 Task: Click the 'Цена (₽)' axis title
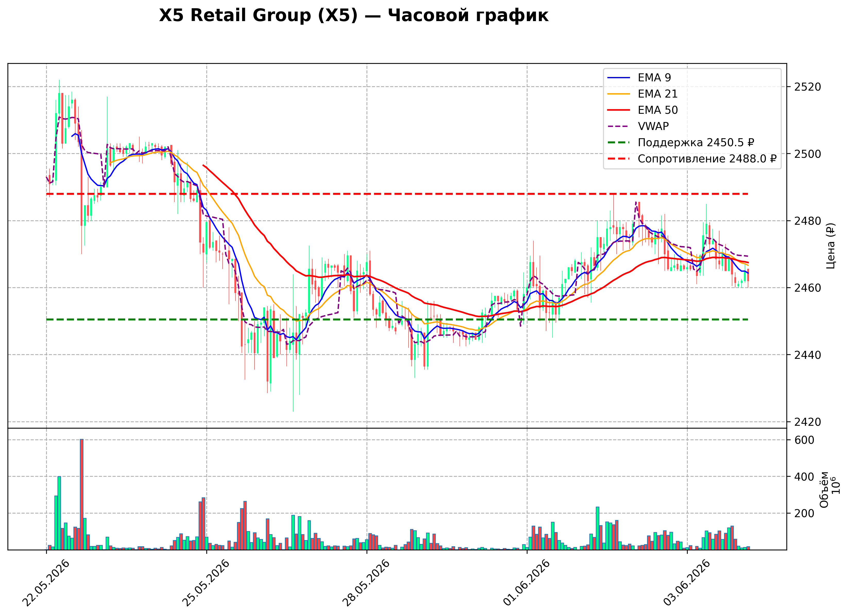[x=831, y=246]
